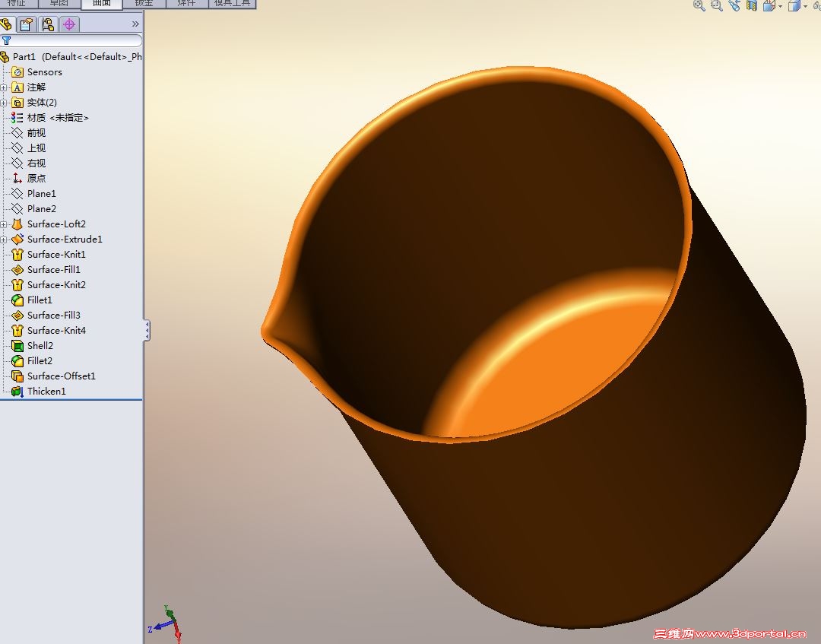The width and height of the screenshot is (821, 644).
Task: Click the Surface-Knit1 feature icon
Action: pos(17,255)
